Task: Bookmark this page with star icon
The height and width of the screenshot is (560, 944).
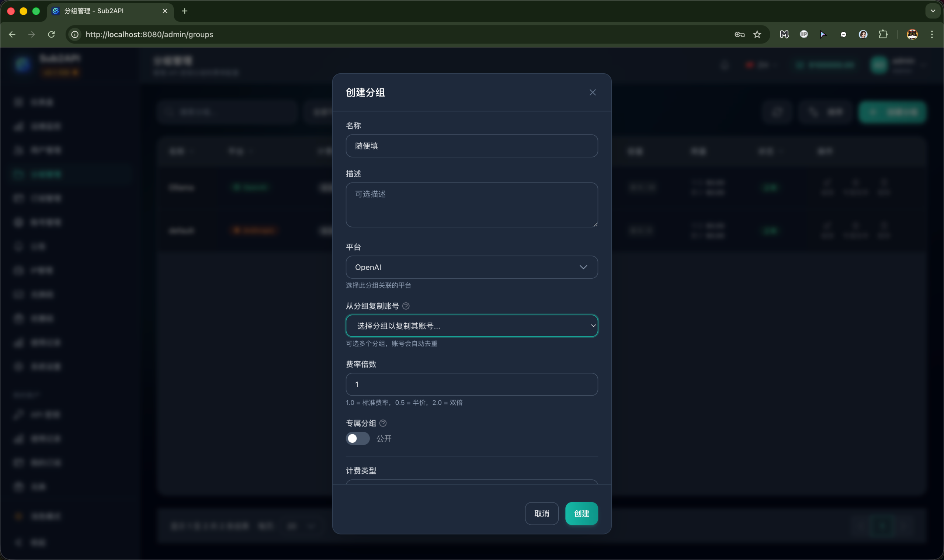Action: (x=757, y=34)
